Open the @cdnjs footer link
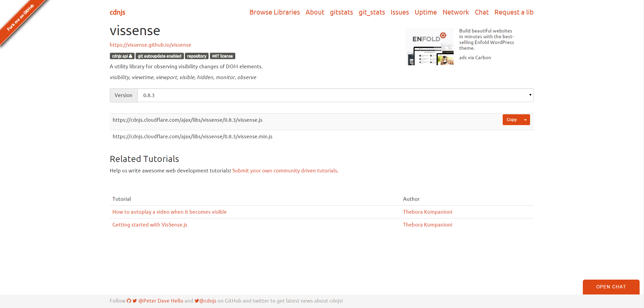The image size is (644, 308). (208, 301)
